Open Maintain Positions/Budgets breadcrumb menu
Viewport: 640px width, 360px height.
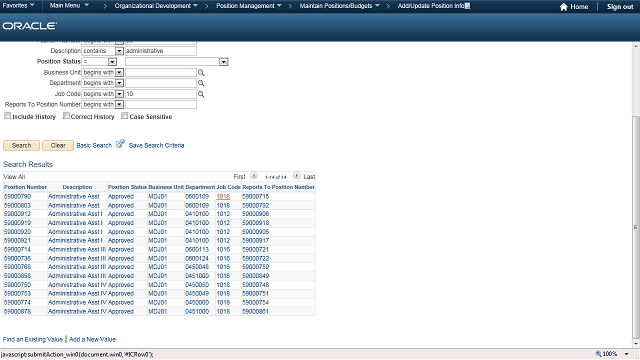[340, 6]
